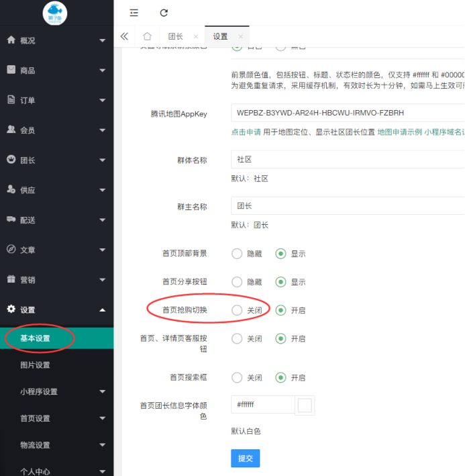Close the 设置 tab
This screenshot has height=476, width=465.
[x=240, y=36]
